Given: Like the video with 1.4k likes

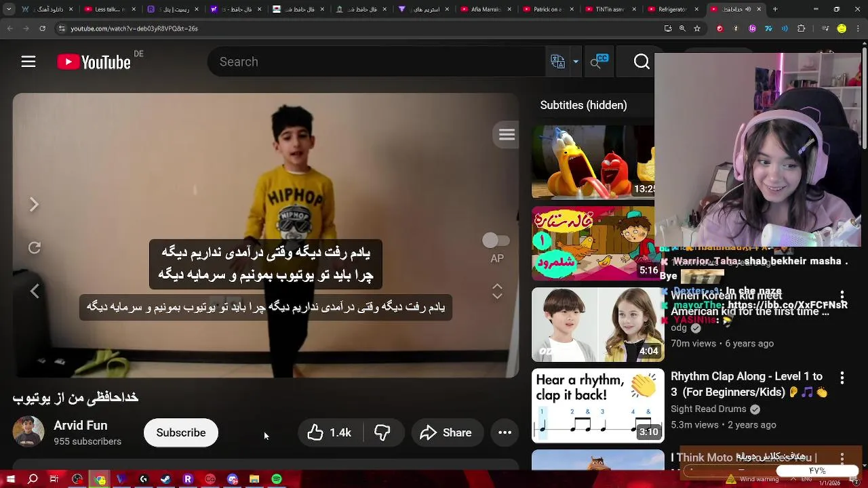Looking at the screenshot, I should click(330, 432).
